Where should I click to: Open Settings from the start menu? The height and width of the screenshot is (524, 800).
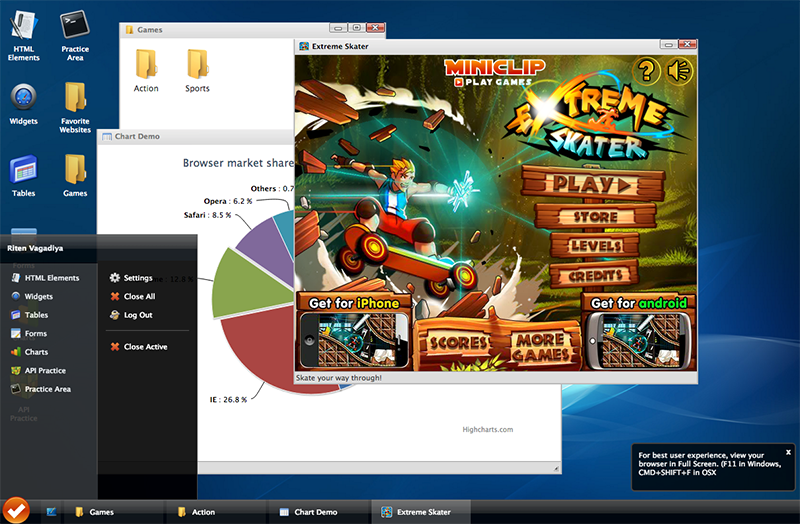[131, 278]
